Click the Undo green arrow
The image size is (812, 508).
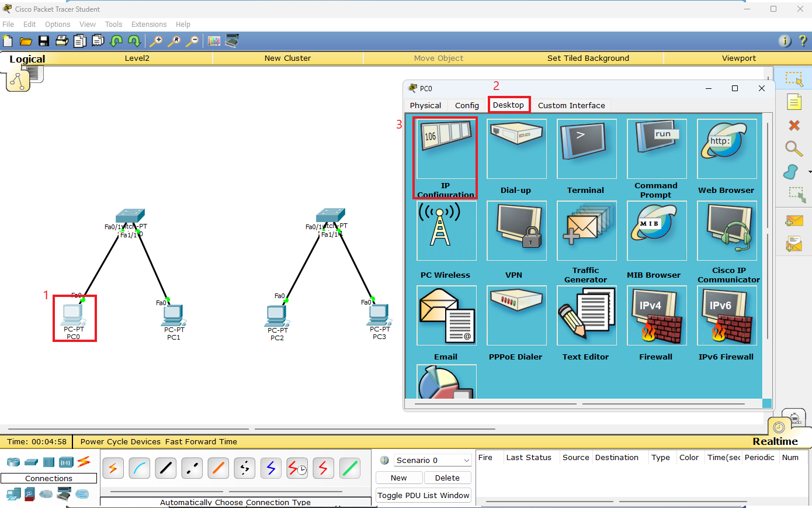116,41
